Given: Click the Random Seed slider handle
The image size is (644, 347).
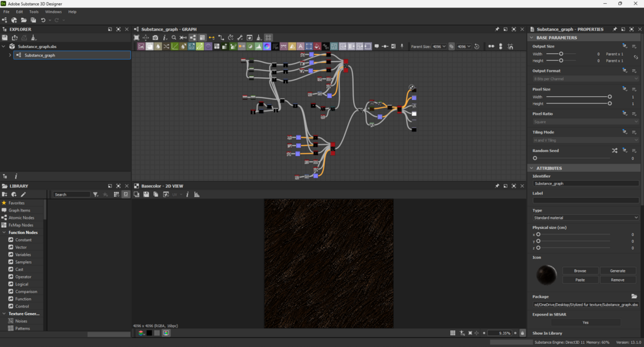Looking at the screenshot, I should pyautogui.click(x=535, y=158).
